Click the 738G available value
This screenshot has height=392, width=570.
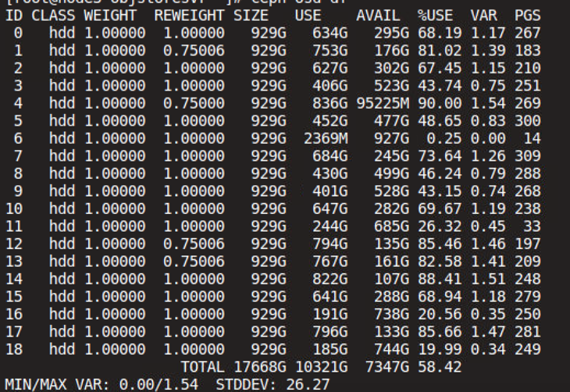coord(391,314)
